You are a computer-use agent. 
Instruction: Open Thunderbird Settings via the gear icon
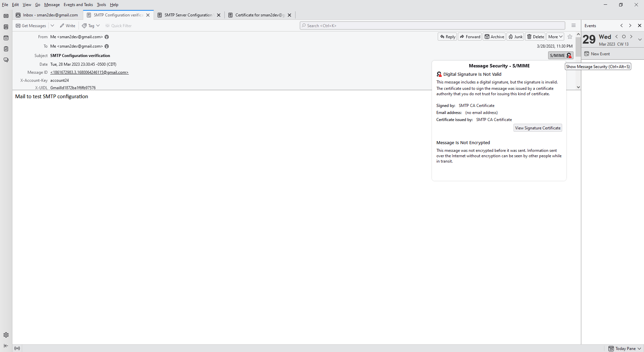pyautogui.click(x=6, y=335)
